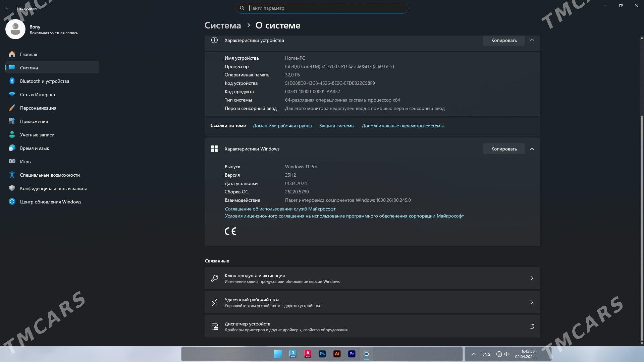This screenshot has height=362, width=644.
Task: Click the Bony user avatar
Action: pyautogui.click(x=15, y=29)
